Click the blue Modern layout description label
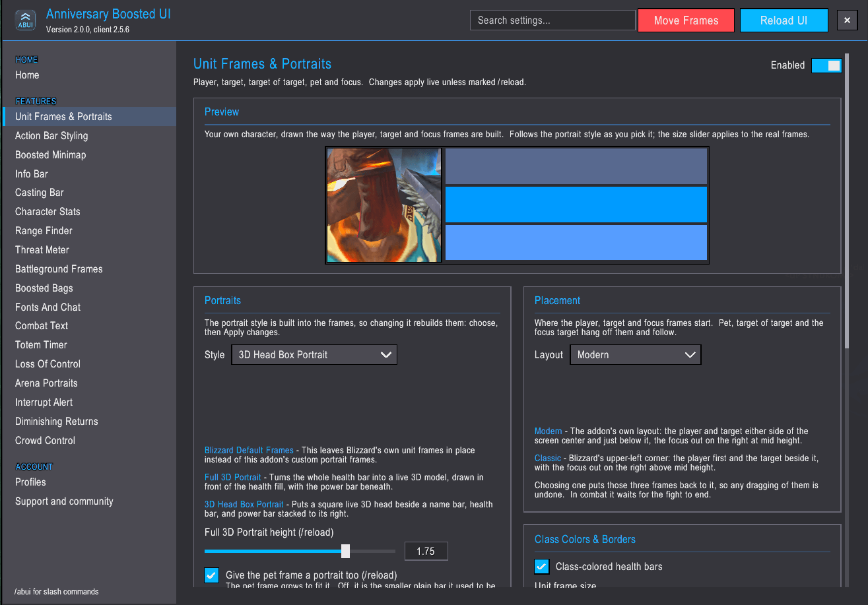 548,431
